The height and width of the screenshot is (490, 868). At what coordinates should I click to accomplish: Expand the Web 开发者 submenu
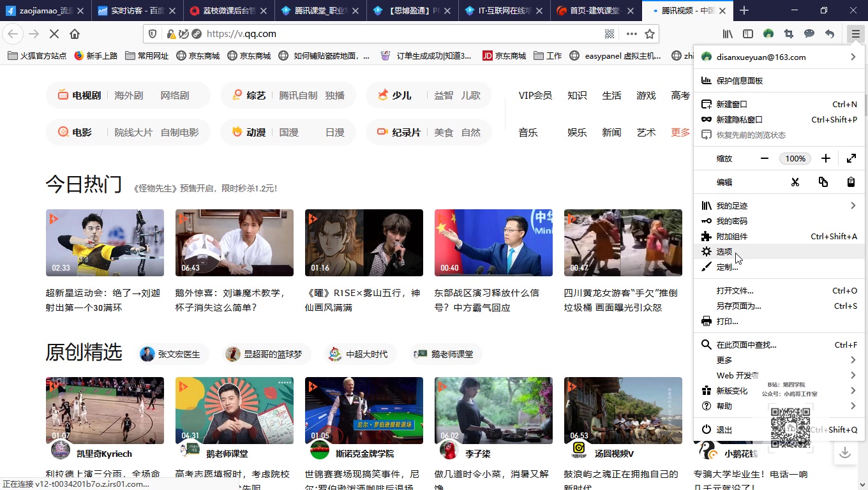click(779, 375)
